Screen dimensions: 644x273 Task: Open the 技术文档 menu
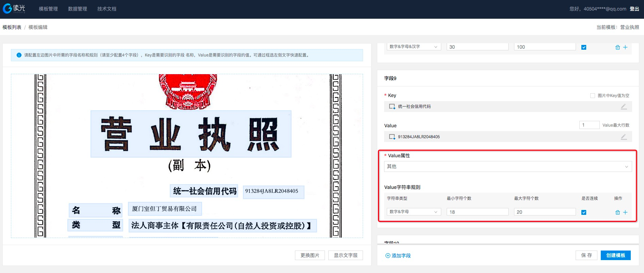coord(107,9)
